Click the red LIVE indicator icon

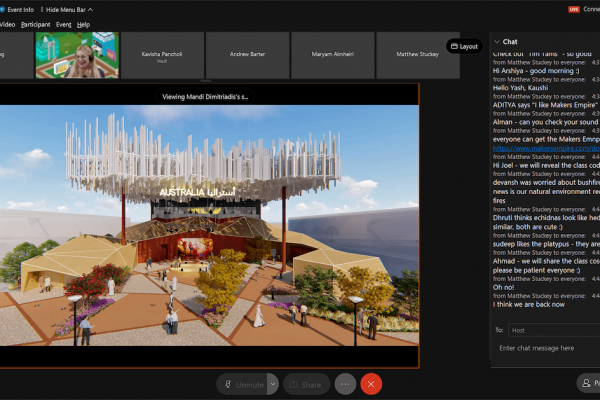[574, 9]
